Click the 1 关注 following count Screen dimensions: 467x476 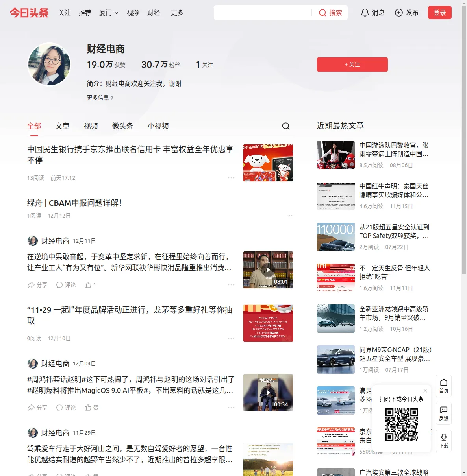tap(204, 65)
